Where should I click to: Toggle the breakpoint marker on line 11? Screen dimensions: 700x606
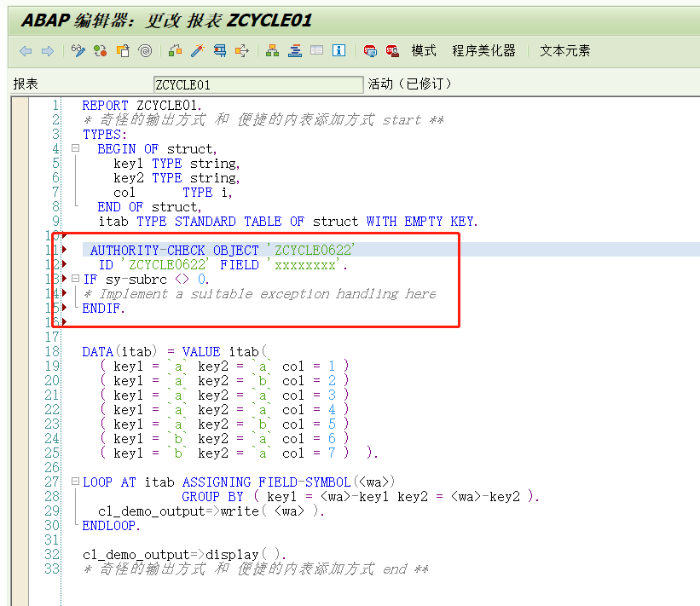[64, 250]
